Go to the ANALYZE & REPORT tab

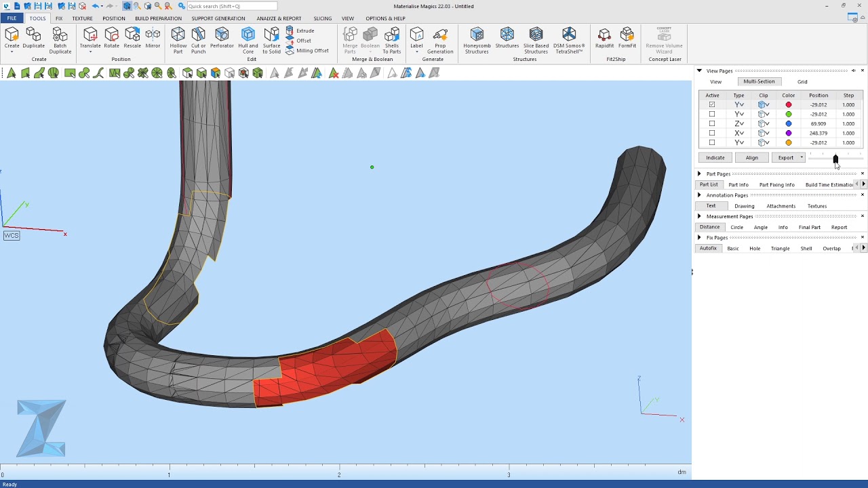click(x=279, y=18)
